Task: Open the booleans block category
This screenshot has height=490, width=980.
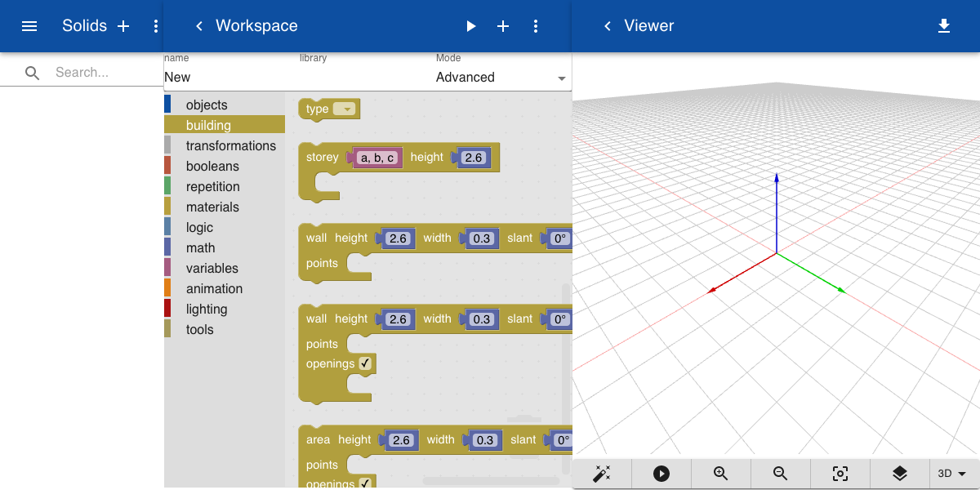Action: (x=225, y=166)
